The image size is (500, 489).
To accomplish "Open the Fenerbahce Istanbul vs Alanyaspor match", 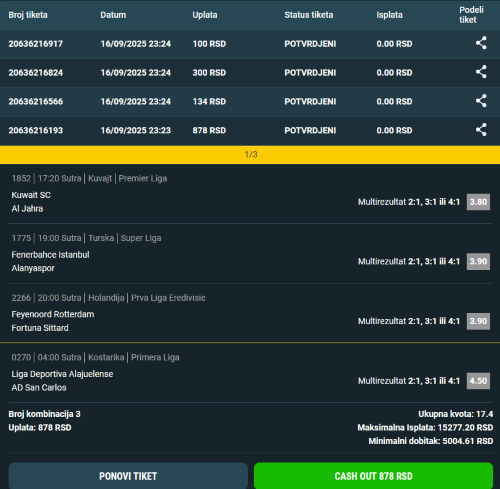I will tap(50, 261).
